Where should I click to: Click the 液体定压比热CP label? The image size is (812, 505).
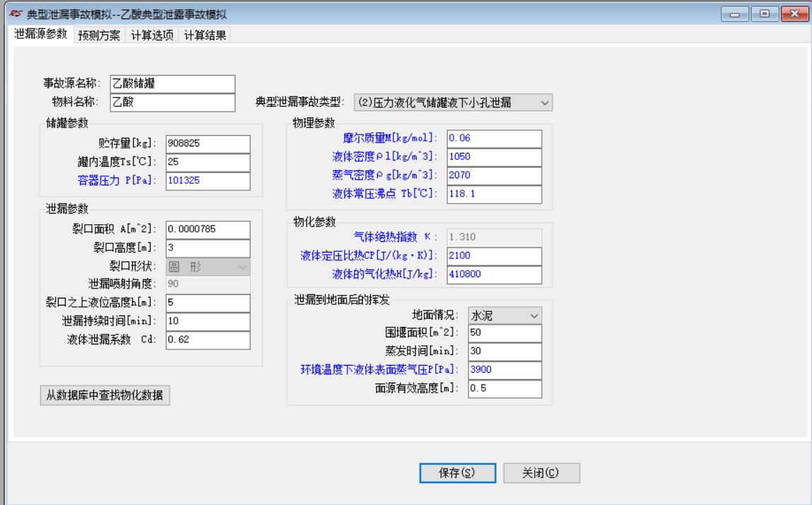pos(369,256)
